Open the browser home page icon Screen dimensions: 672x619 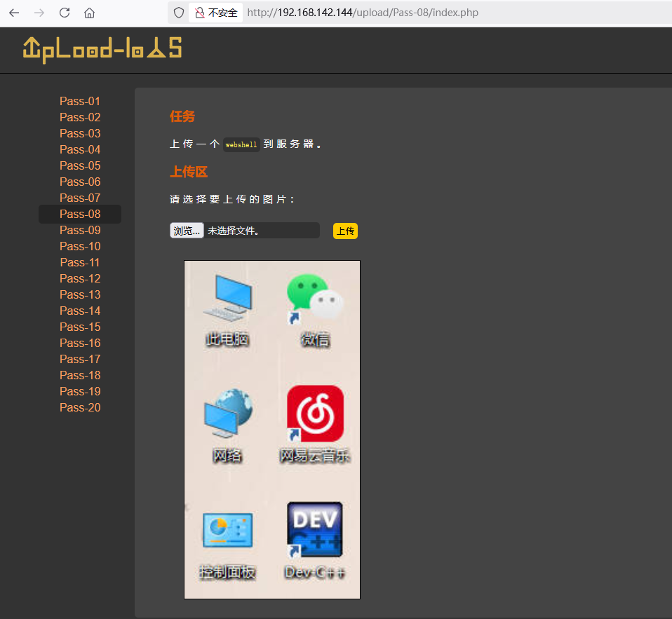click(89, 13)
